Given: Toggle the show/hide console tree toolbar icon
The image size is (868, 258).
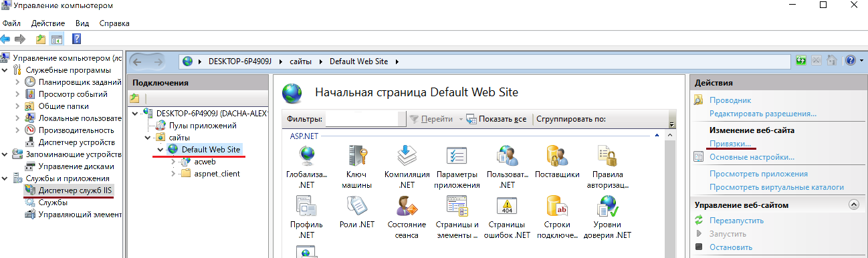Looking at the screenshot, I should (x=56, y=39).
